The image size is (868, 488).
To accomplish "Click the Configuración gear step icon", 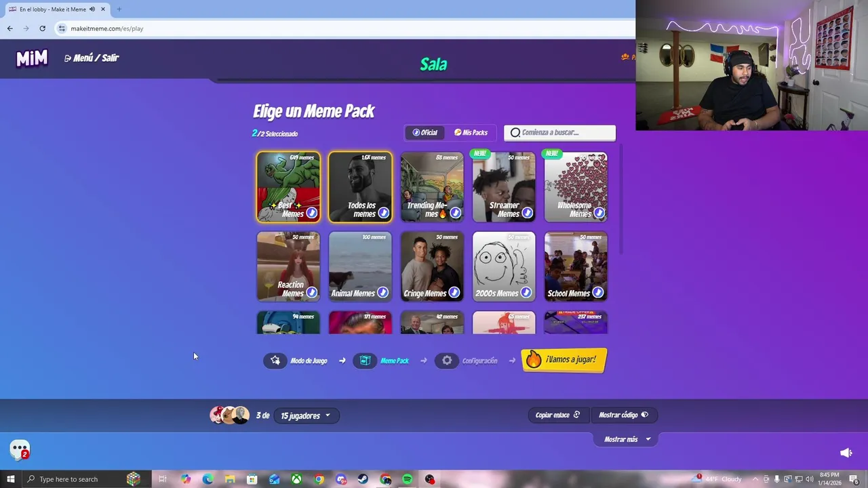I will pyautogui.click(x=447, y=361).
